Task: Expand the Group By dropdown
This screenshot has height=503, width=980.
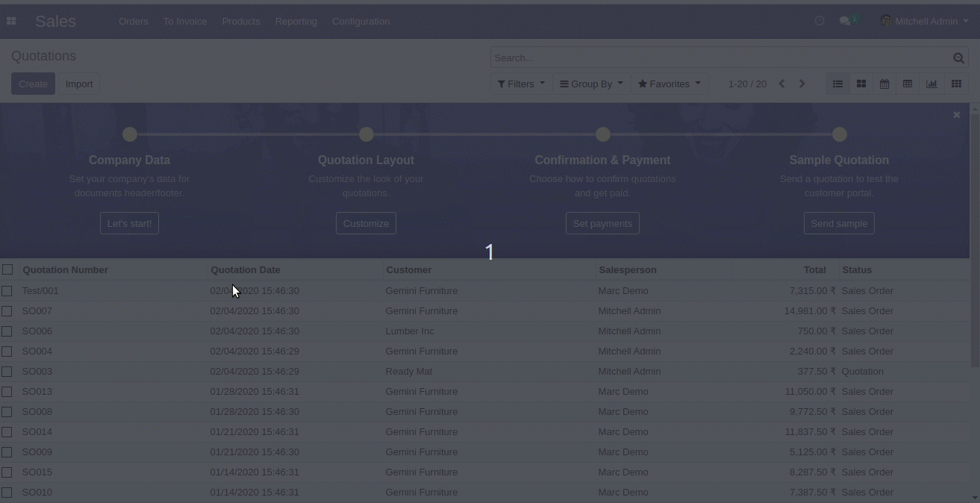Action: (591, 84)
